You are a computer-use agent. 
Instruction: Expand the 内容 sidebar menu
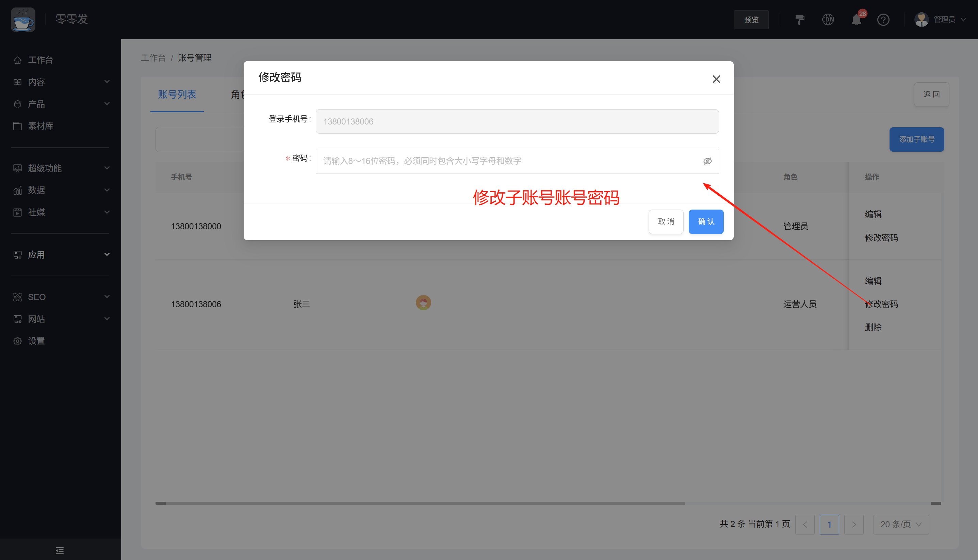(107, 82)
